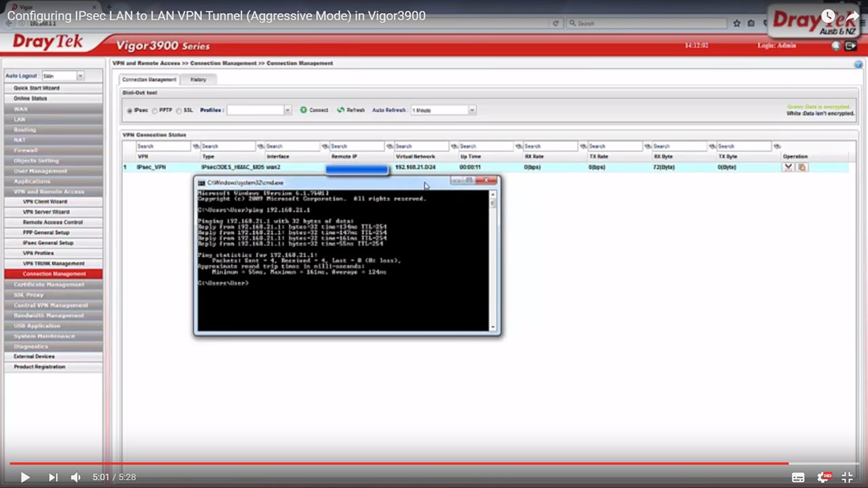Click cmd.exe window title bar icon
This screenshot has height=488, width=868.
point(201,182)
